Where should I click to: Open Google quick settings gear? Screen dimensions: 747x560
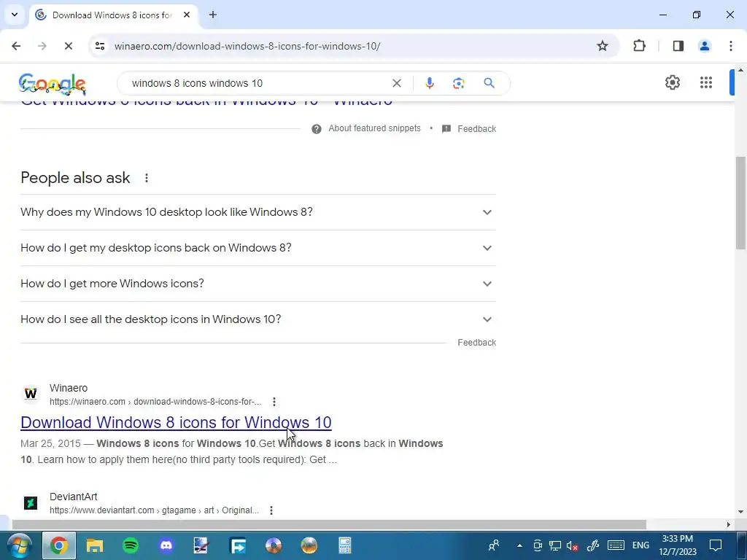point(672,82)
